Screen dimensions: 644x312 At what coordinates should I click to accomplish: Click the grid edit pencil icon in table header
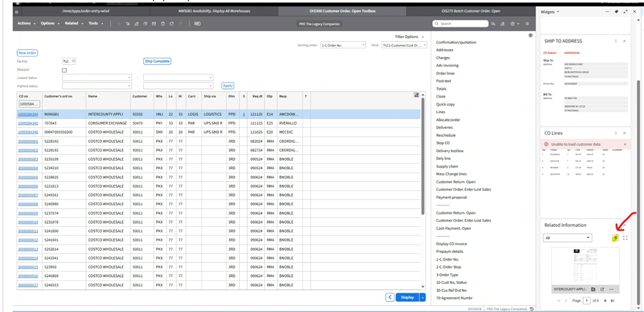point(416,95)
